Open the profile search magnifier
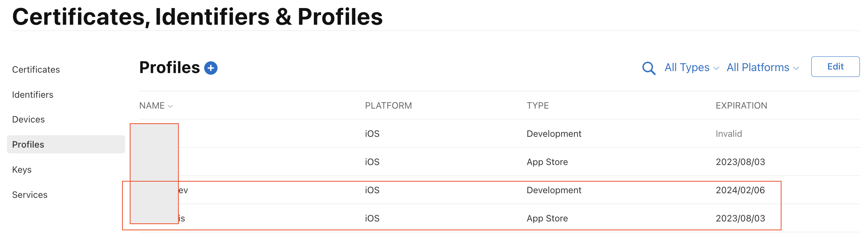 click(x=649, y=68)
